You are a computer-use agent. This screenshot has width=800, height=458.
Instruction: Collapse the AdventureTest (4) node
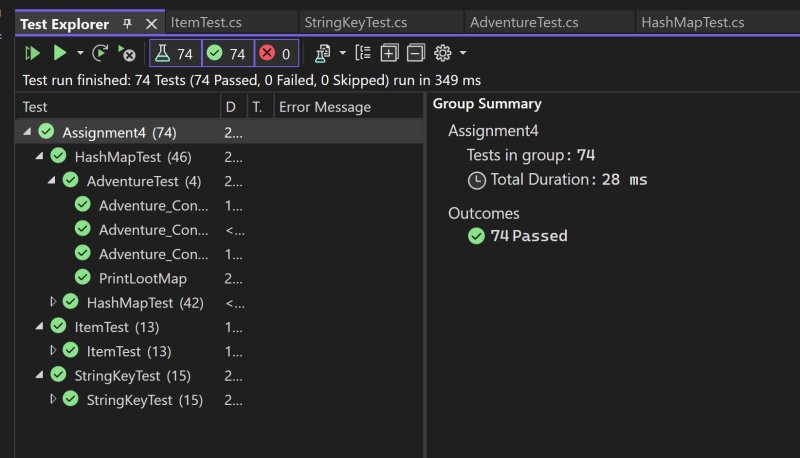(x=52, y=181)
